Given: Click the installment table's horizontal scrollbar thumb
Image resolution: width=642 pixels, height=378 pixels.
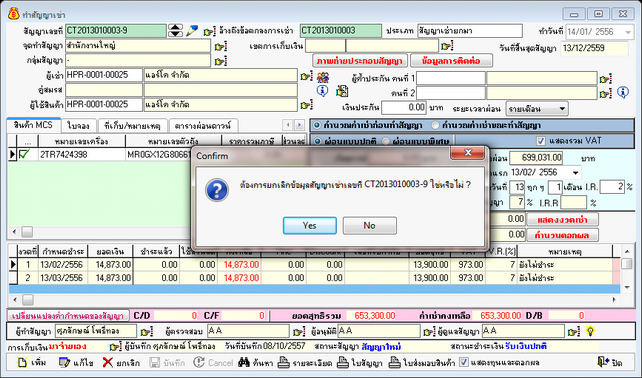Looking at the screenshot, I should (27, 300).
